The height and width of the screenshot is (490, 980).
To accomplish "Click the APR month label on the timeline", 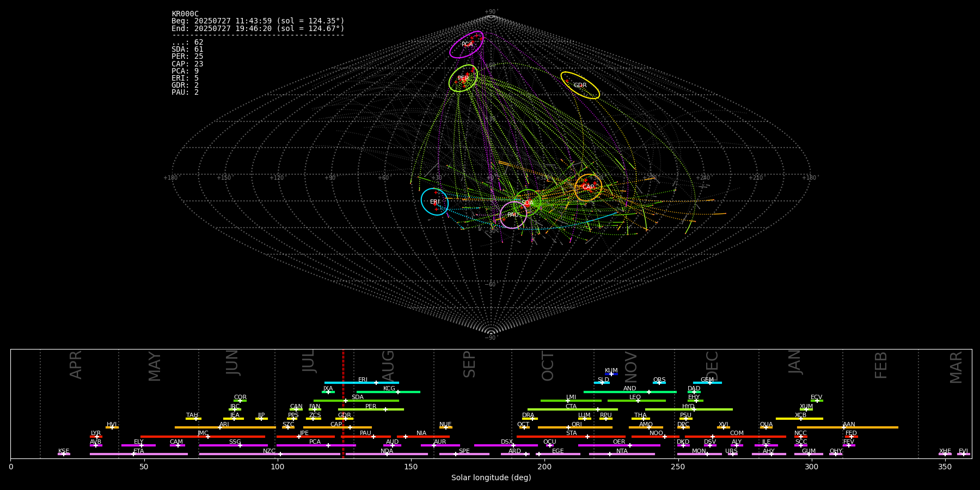I will pos(76,365).
